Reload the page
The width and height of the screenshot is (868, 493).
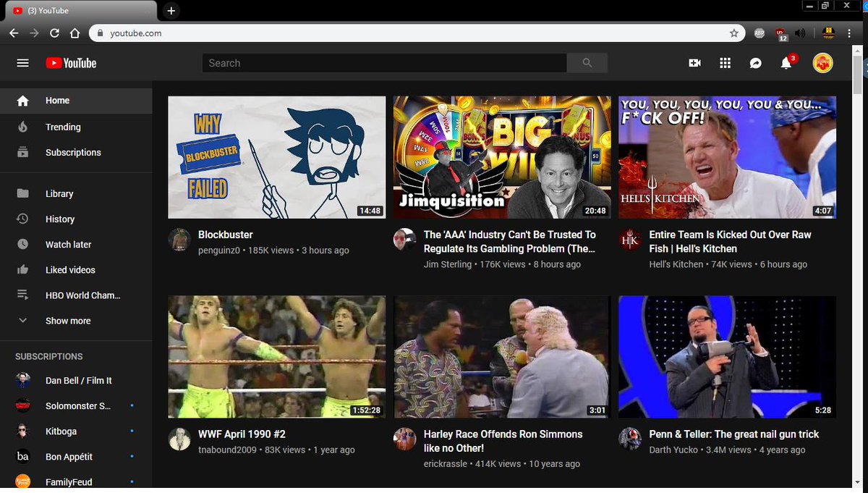(x=54, y=33)
